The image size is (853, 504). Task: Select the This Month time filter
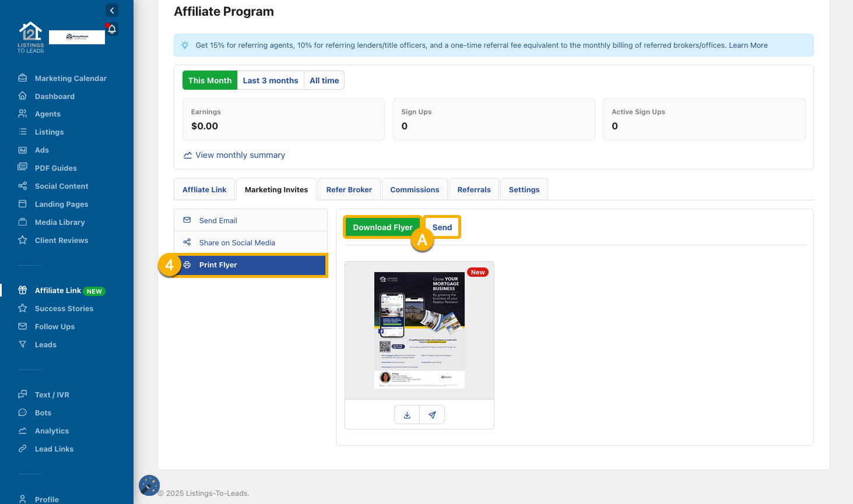[210, 80]
